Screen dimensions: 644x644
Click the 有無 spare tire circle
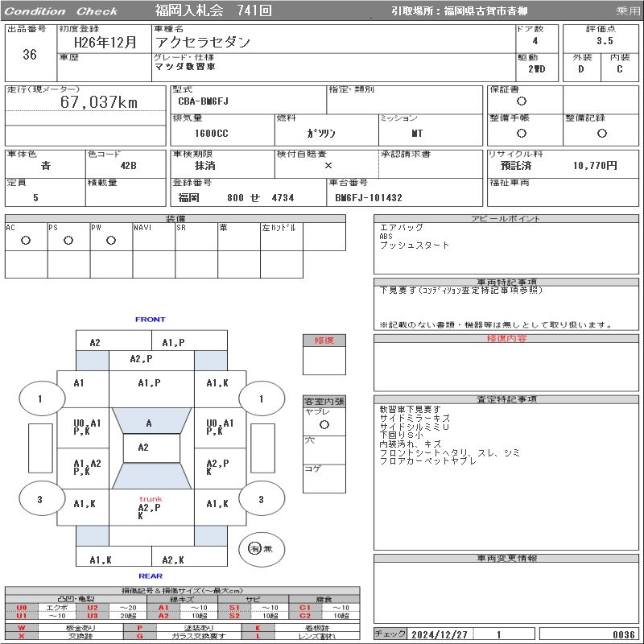(x=261, y=549)
